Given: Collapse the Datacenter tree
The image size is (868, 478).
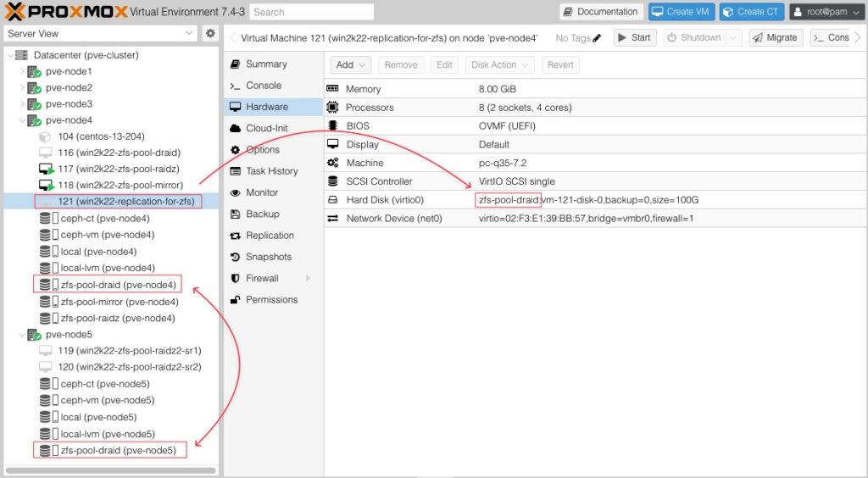Looking at the screenshot, I should tap(10, 55).
